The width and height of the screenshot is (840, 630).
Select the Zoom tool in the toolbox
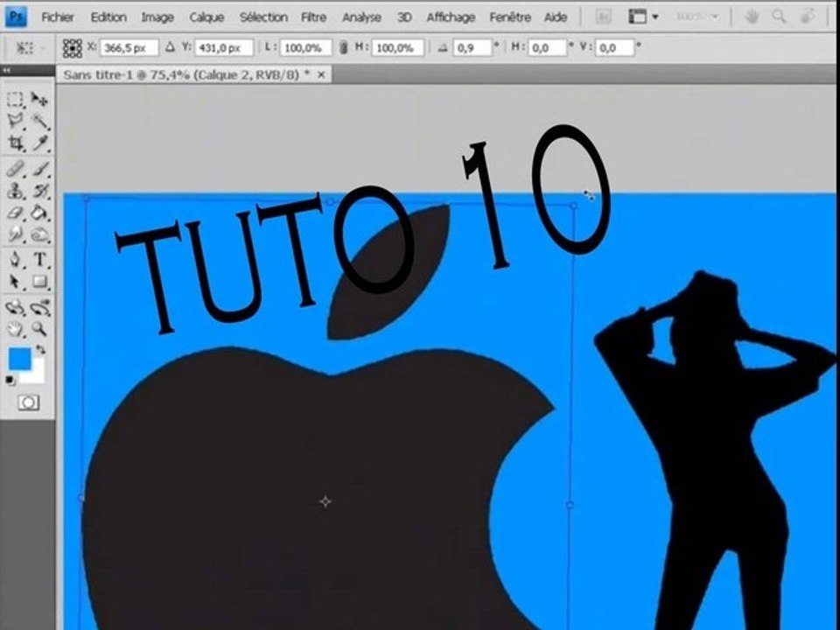click(x=40, y=328)
